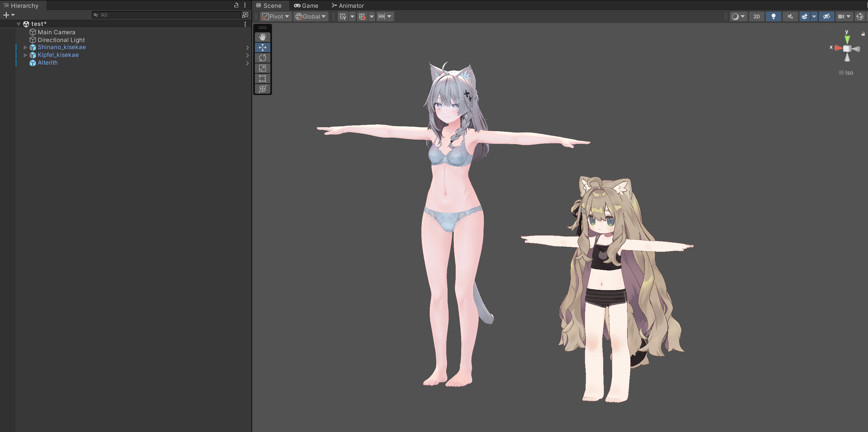
Task: Click the Alterith prefab cube icon
Action: pos(33,63)
